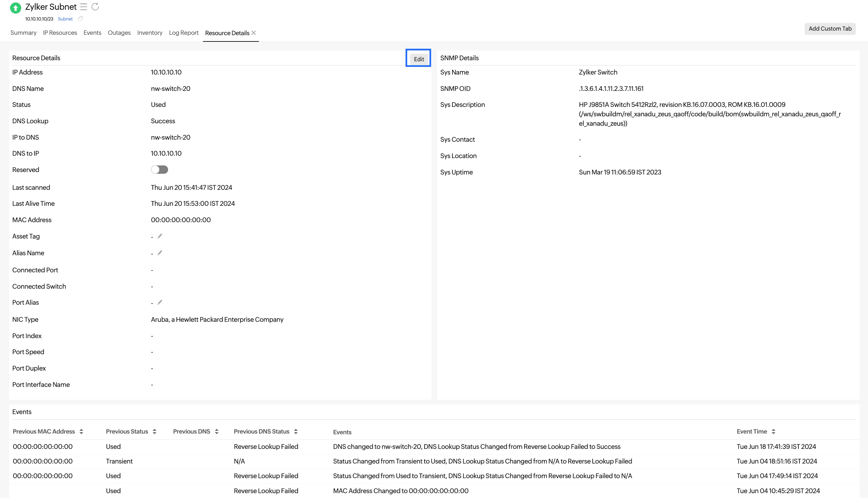Open the Outages tab

[119, 33]
